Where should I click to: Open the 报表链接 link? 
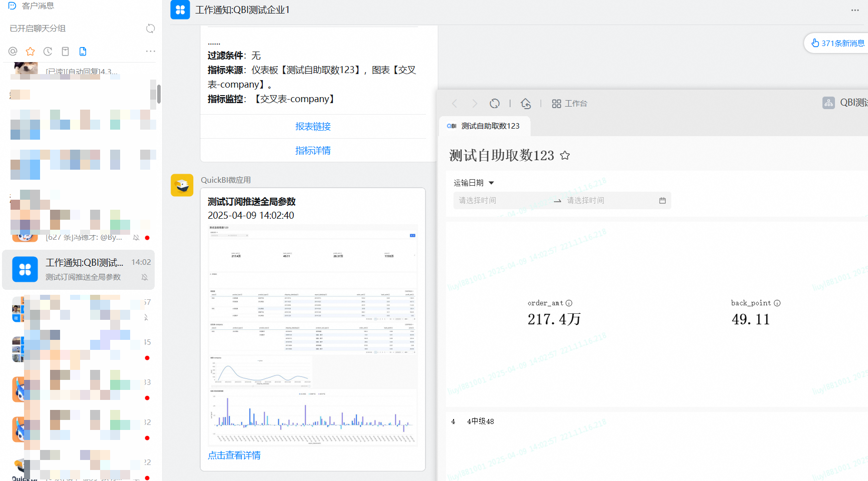[x=313, y=127]
